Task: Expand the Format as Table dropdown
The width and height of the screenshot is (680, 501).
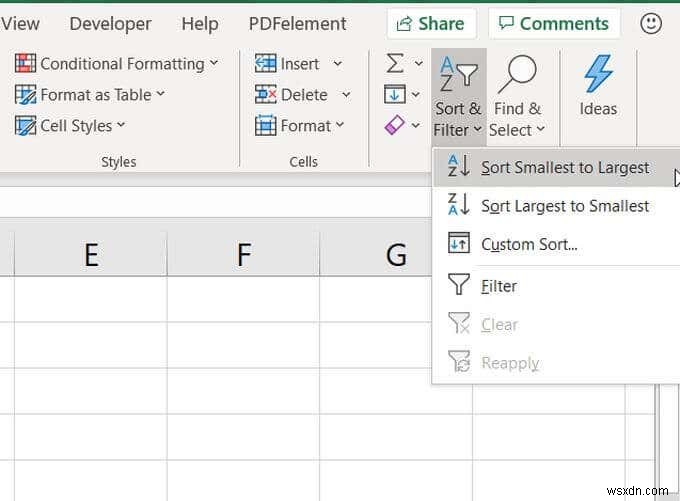Action: tap(161, 95)
